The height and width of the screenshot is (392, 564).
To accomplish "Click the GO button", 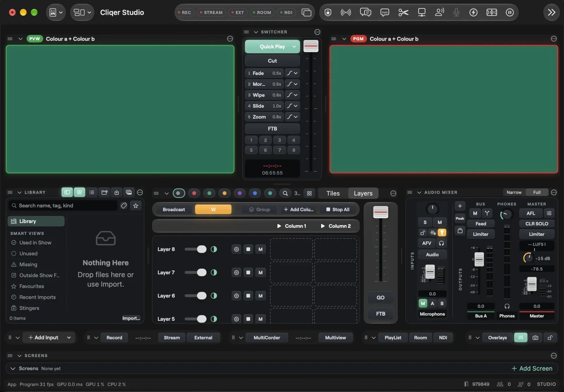I will coord(380,298).
